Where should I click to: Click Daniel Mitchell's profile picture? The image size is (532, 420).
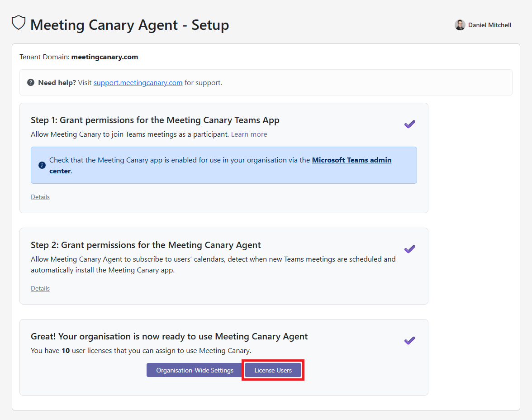[x=460, y=25]
